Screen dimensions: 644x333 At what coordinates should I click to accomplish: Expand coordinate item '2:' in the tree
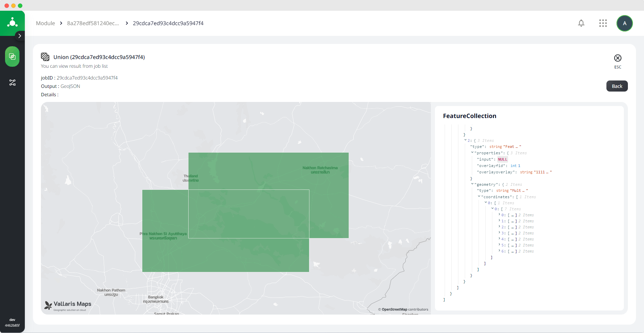499,227
